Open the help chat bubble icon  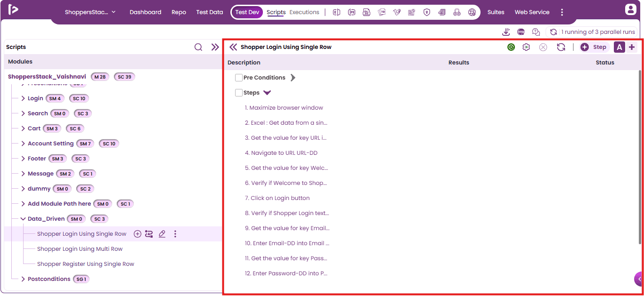pyautogui.click(x=536, y=32)
